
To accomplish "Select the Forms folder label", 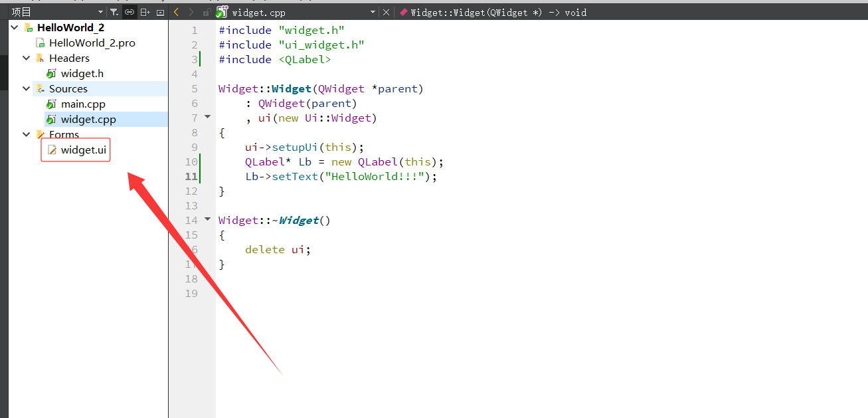I will [64, 135].
